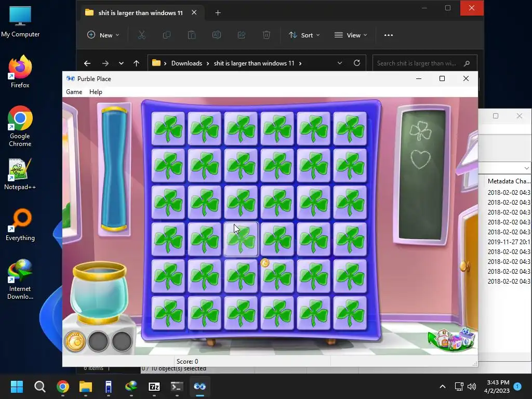
Task: Flip the bottom-left clover card
Action: click(x=168, y=313)
